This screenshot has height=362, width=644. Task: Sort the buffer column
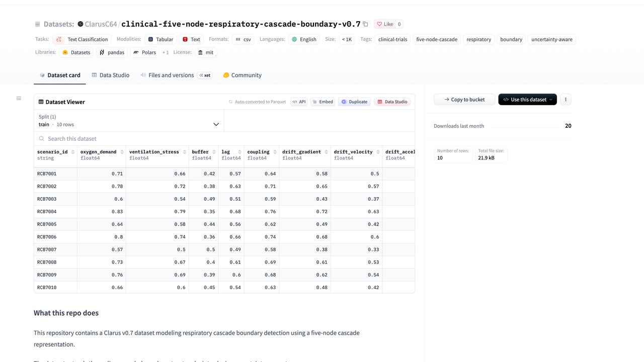(213, 152)
